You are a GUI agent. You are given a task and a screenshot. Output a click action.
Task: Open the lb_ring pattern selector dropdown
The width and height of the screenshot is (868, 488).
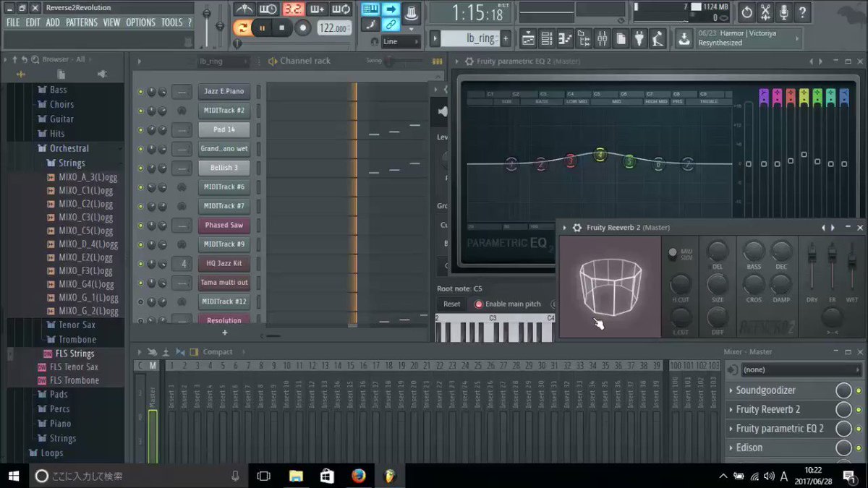470,39
